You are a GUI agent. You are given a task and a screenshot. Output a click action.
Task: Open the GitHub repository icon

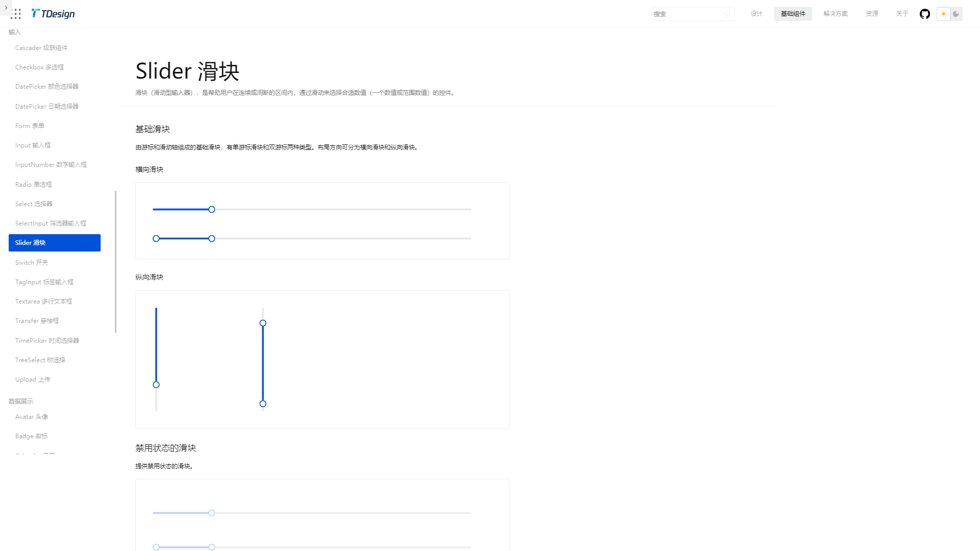click(925, 14)
